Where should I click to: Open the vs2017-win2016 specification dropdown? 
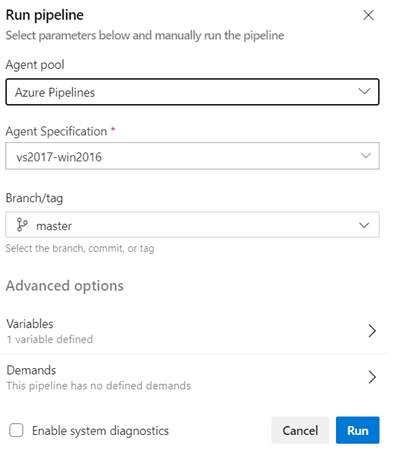[192, 156]
